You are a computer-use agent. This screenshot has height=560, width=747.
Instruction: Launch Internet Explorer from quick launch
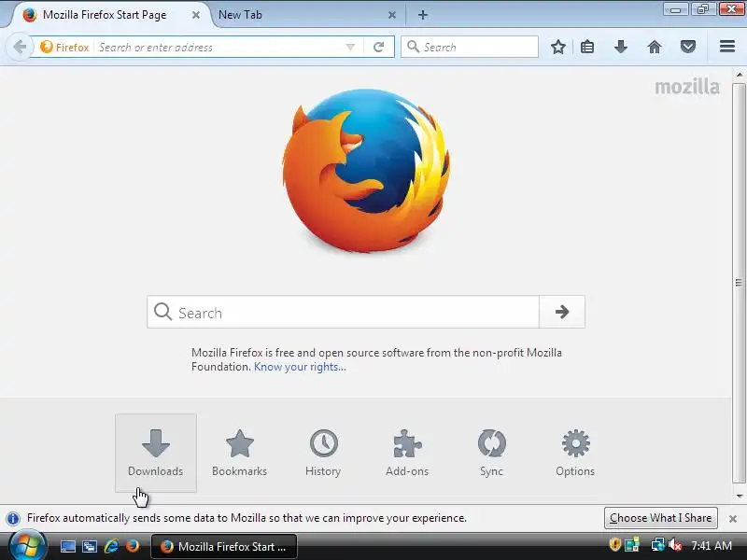click(x=111, y=546)
